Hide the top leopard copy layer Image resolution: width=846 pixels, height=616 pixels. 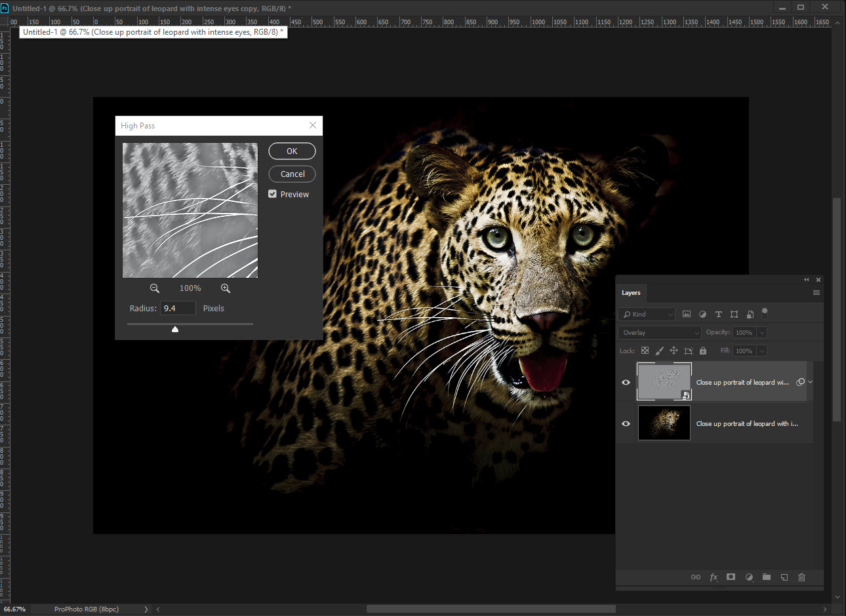tap(626, 383)
